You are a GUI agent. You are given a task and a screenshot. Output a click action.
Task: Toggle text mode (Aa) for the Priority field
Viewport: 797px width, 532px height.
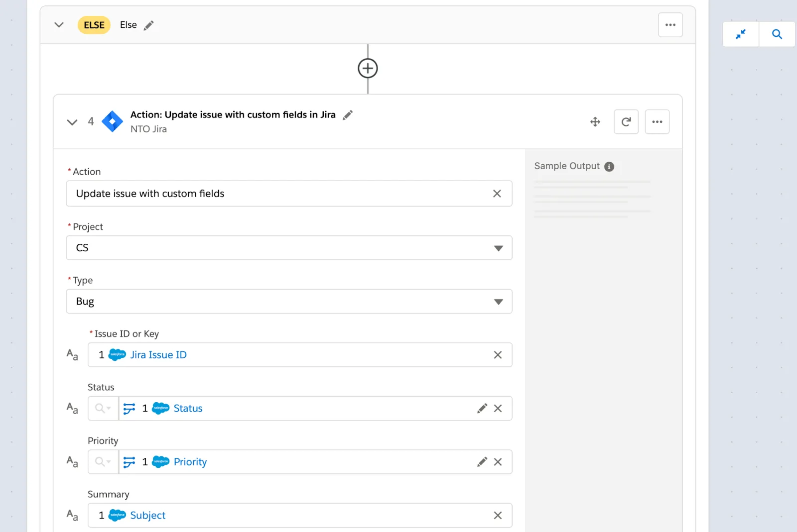72,462
